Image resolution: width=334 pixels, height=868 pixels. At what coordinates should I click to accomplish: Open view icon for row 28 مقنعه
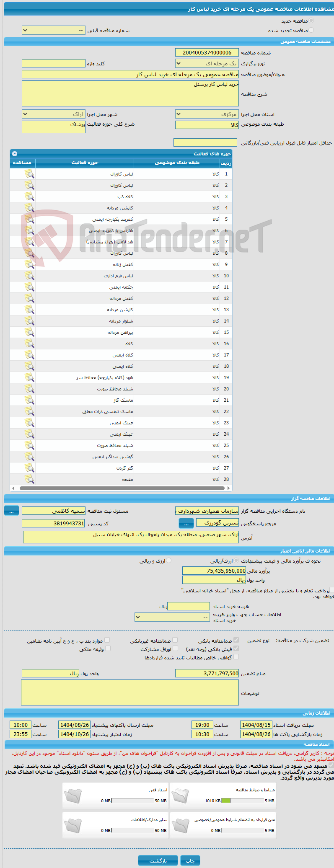tap(29, 479)
